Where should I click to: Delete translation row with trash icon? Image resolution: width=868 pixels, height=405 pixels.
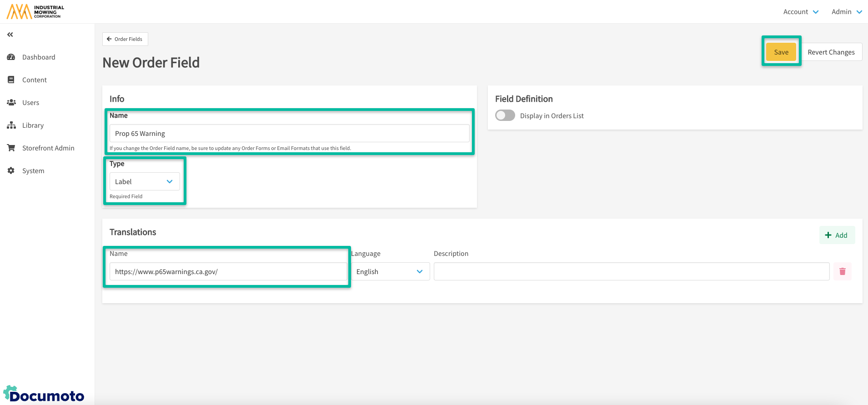pos(842,271)
